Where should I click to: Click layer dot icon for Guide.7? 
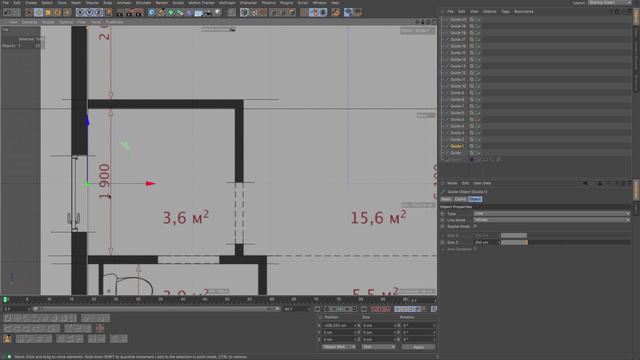point(472,106)
